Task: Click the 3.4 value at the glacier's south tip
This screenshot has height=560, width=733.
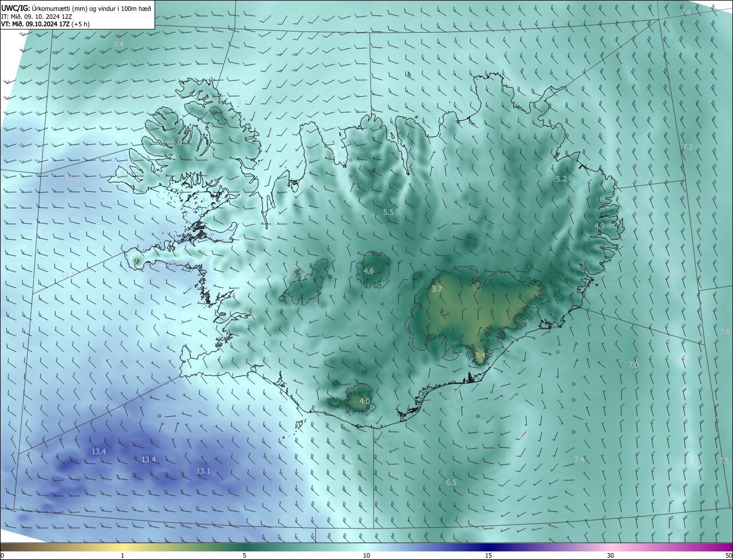Action: pyautogui.click(x=480, y=356)
